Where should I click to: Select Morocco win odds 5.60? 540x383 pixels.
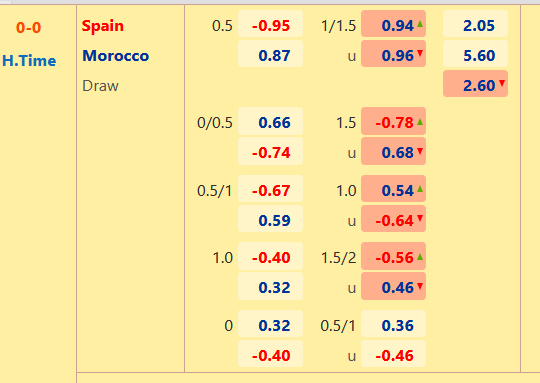tap(475, 54)
